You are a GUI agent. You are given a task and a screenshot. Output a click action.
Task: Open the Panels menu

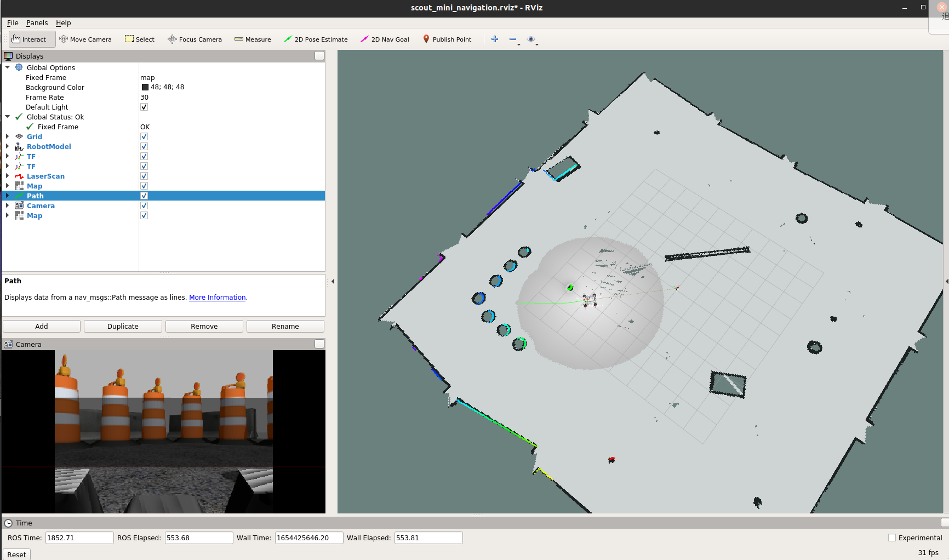[37, 23]
